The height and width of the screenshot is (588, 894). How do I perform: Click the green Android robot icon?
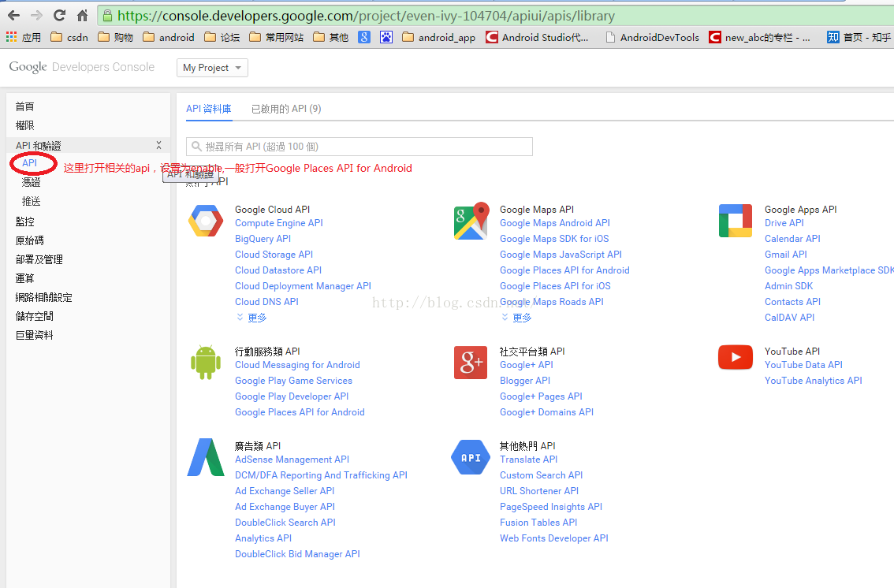[206, 363]
